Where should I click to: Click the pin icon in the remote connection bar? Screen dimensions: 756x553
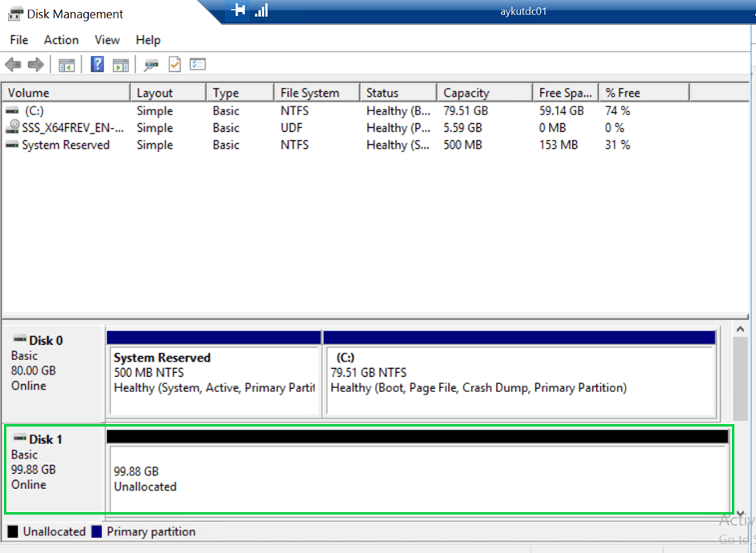(238, 10)
